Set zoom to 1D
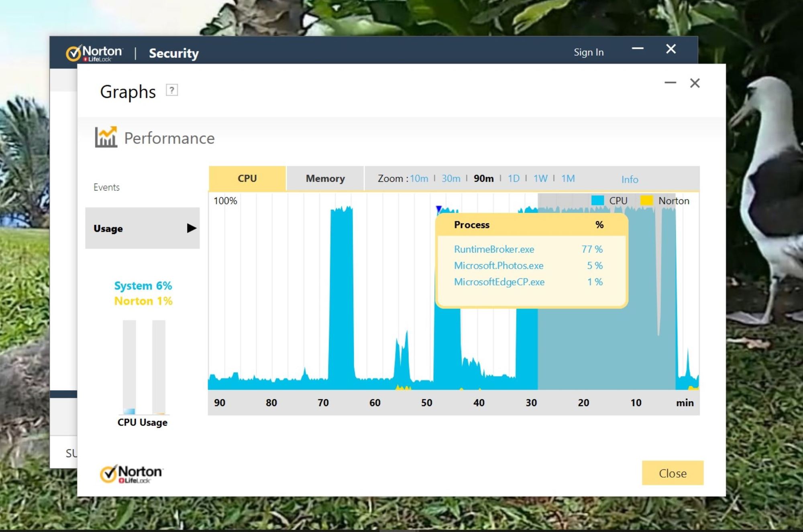Screen dimensions: 803x532 [x=514, y=179]
